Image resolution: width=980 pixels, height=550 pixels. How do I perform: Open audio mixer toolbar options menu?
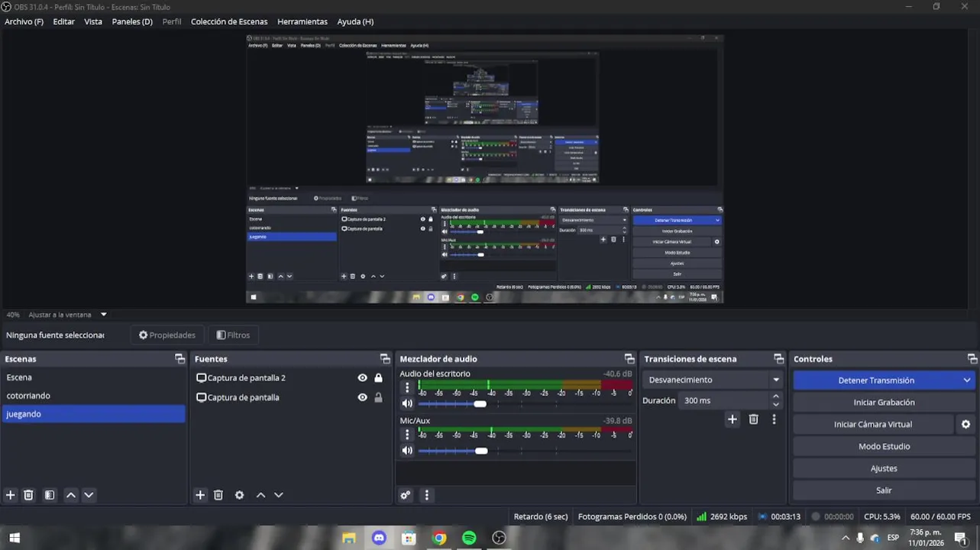tap(427, 495)
